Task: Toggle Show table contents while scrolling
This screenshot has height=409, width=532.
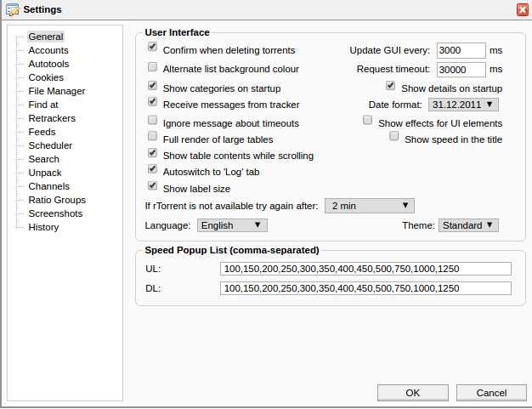Action: 152,153
